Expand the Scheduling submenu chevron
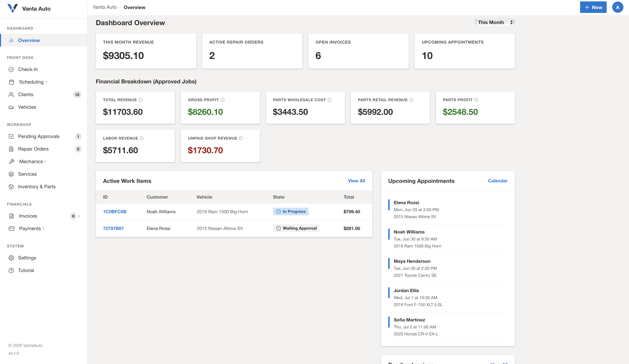This screenshot has width=629, height=364. [46, 82]
